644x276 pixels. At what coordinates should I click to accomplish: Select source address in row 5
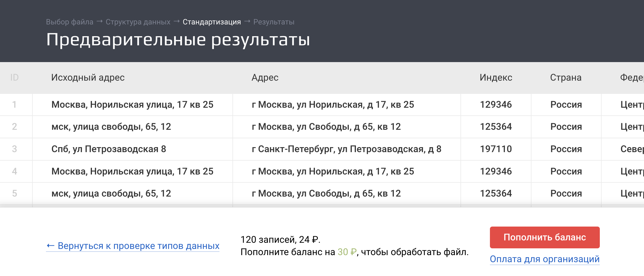click(132, 194)
